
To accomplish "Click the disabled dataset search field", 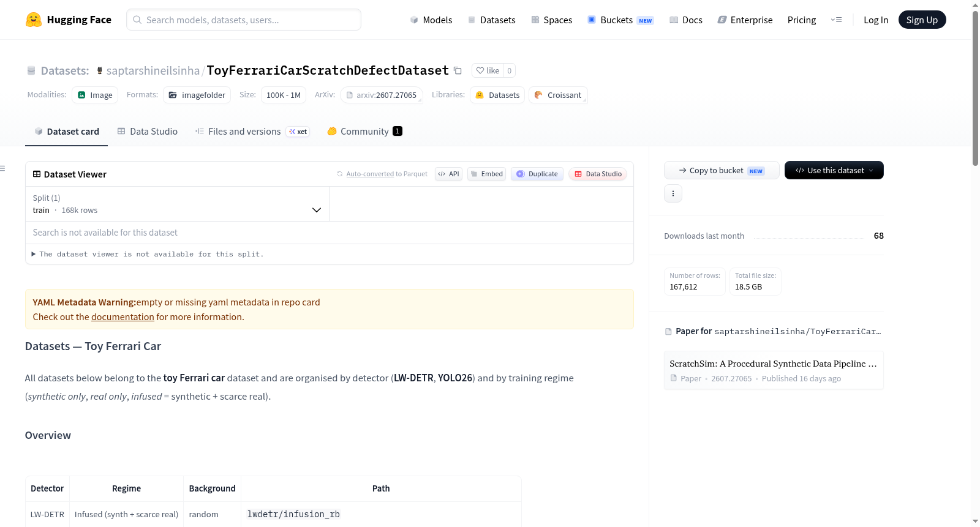I will [330, 233].
